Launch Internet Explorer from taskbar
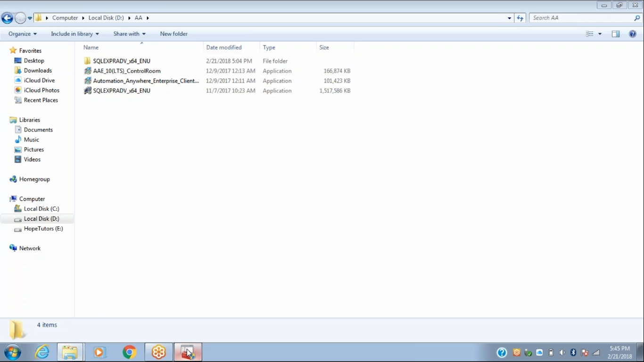Viewport: 644px width, 362px height. click(x=42, y=352)
